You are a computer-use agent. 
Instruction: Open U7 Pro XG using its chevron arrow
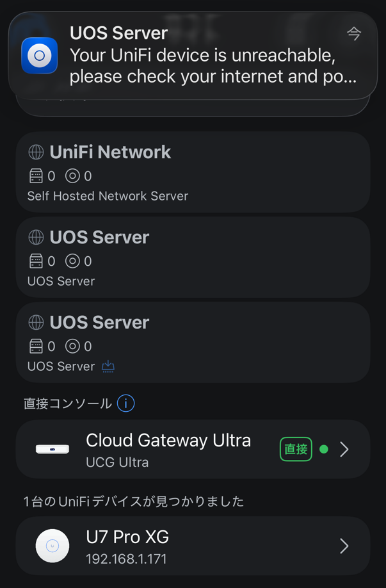344,546
